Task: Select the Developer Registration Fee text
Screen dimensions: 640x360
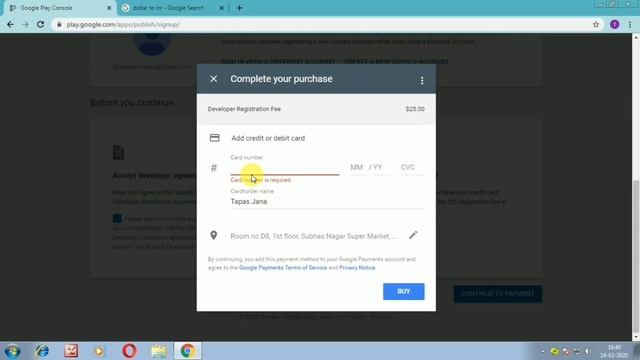Action: (244, 109)
